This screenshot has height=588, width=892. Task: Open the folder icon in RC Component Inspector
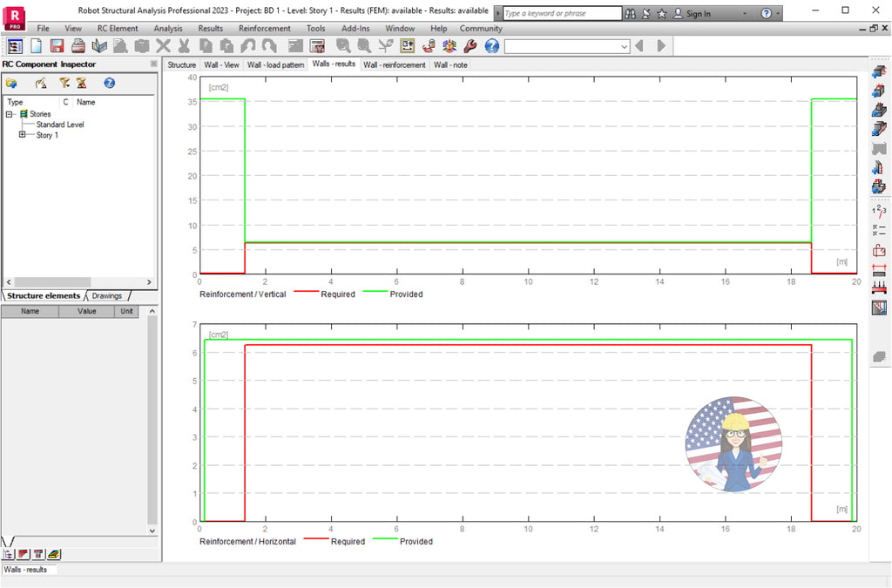click(x=13, y=83)
